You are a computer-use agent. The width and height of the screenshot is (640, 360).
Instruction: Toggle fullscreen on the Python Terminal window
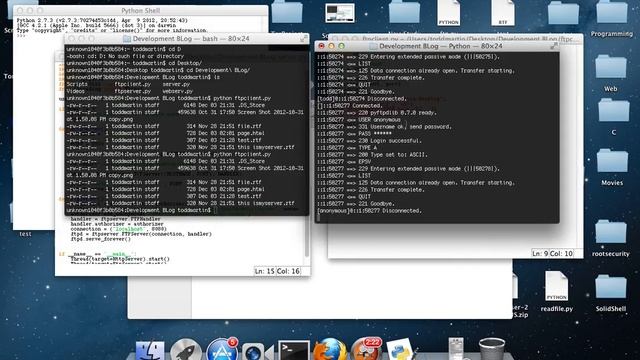tap(553, 46)
